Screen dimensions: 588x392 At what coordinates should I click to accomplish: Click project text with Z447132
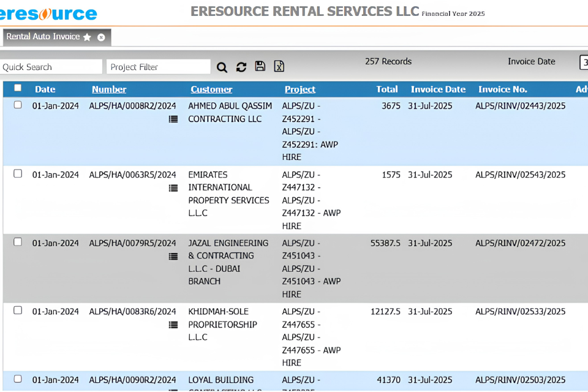tap(311, 200)
